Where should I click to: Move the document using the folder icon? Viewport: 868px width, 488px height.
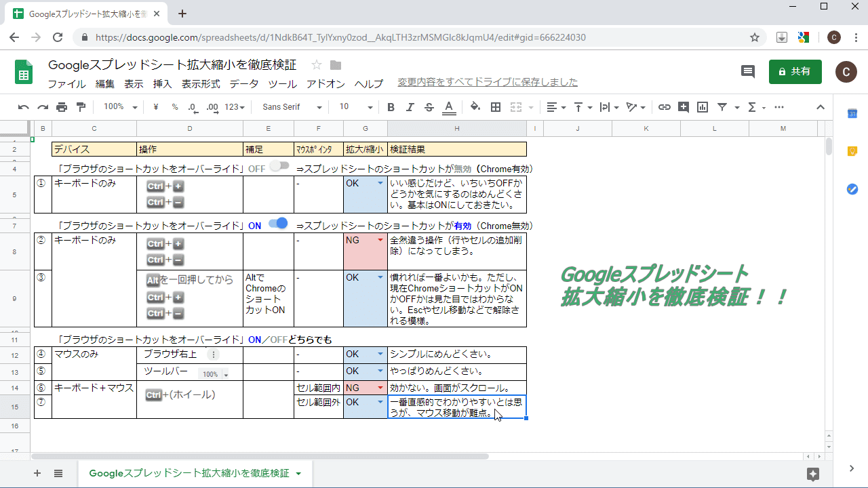point(335,65)
